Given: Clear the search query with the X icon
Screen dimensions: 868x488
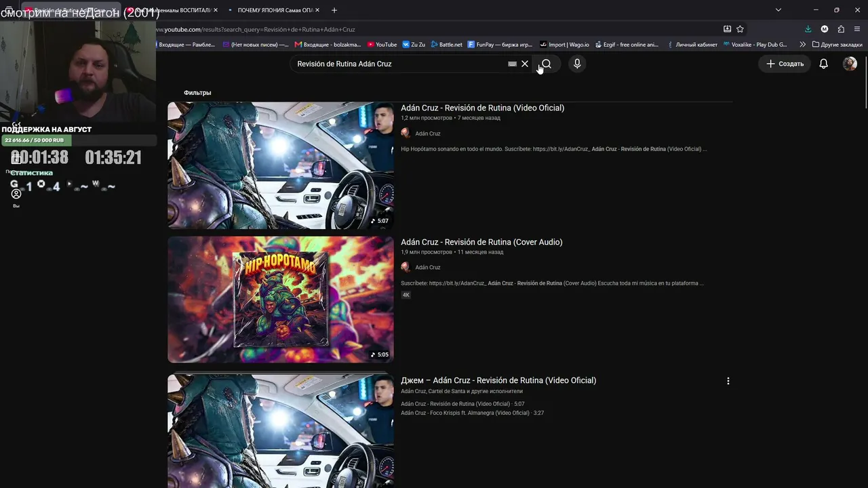Looking at the screenshot, I should point(525,64).
